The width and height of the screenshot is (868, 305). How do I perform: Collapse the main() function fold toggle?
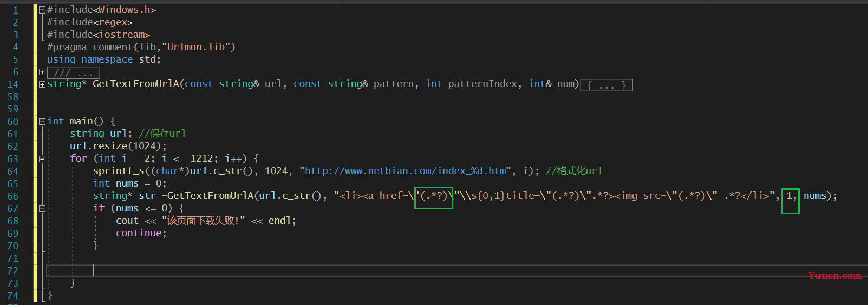(42, 122)
